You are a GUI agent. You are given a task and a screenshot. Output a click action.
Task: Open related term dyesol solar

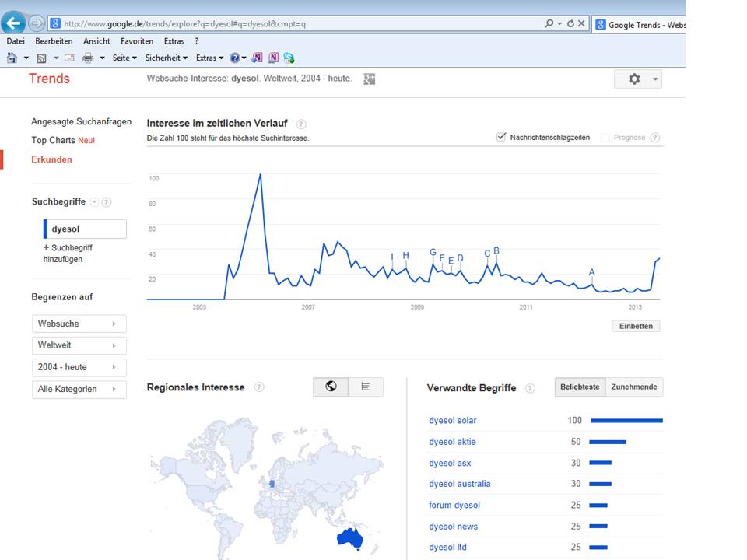coord(453,421)
